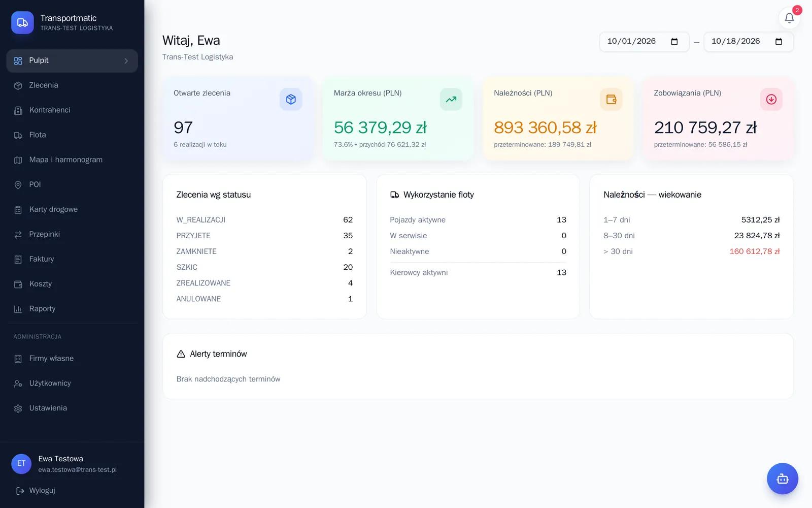Click the Należności wallet icon

pyautogui.click(x=611, y=99)
